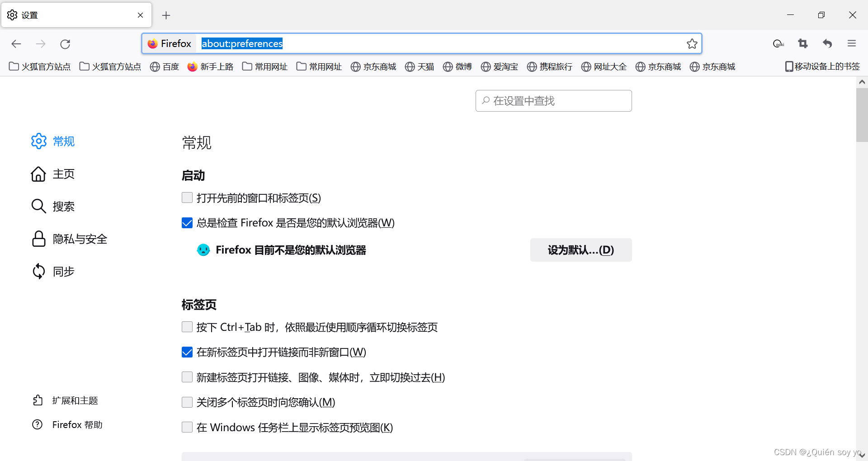
Task: Click the sad face default-browser icon
Action: (203, 249)
